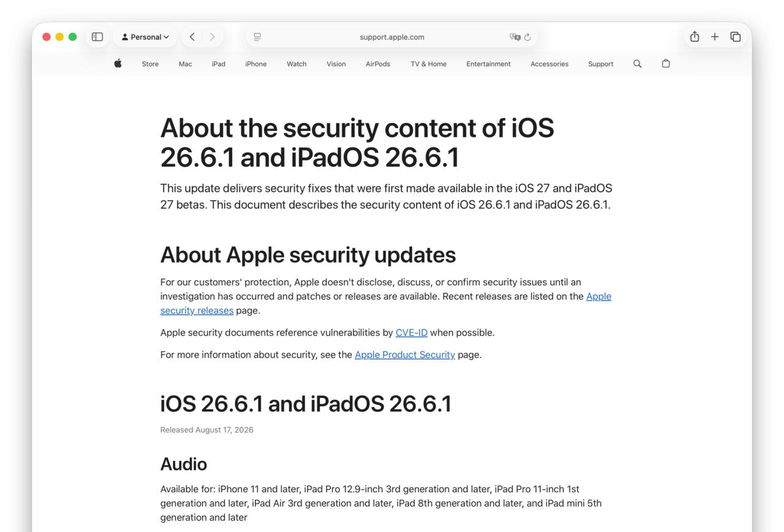Open a new tab
Image resolution: width=784 pixels, height=532 pixels.
pos(715,37)
